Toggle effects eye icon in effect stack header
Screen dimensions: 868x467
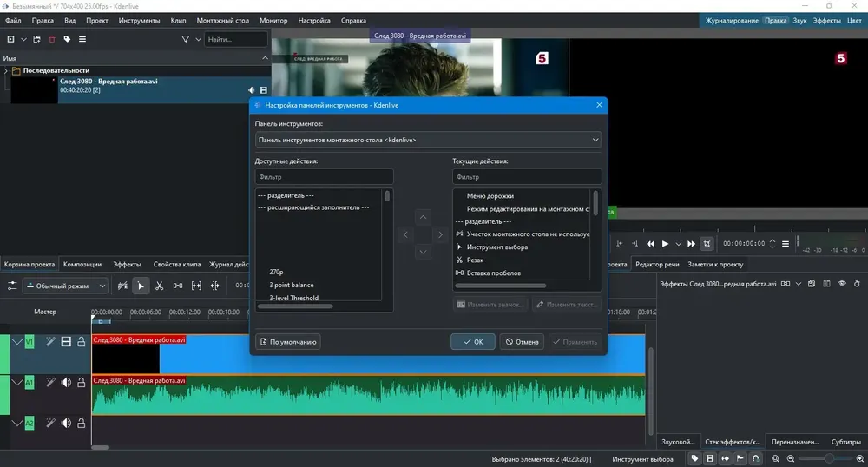pyautogui.click(x=841, y=284)
